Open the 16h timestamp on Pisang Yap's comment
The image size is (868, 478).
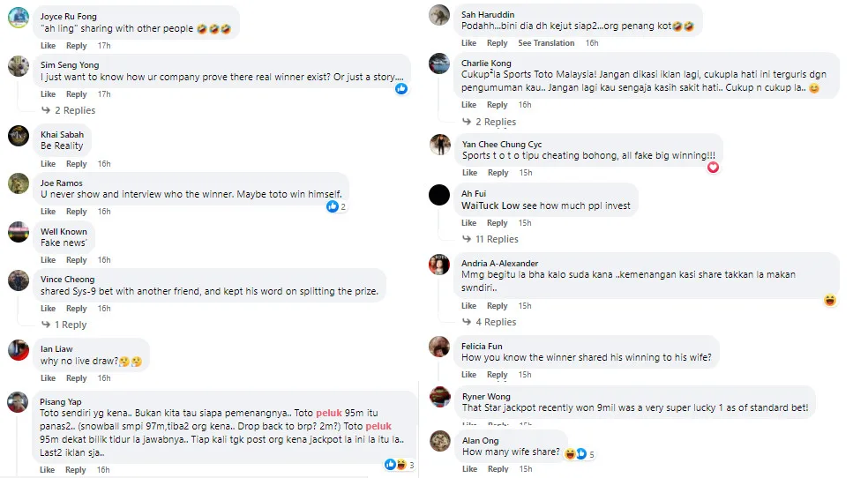pyautogui.click(x=104, y=470)
